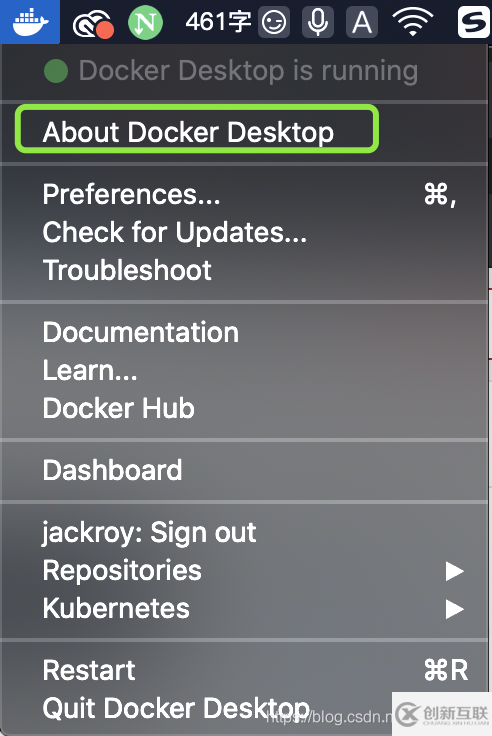
Task: Expand the Repositories submenu
Action: point(244,571)
